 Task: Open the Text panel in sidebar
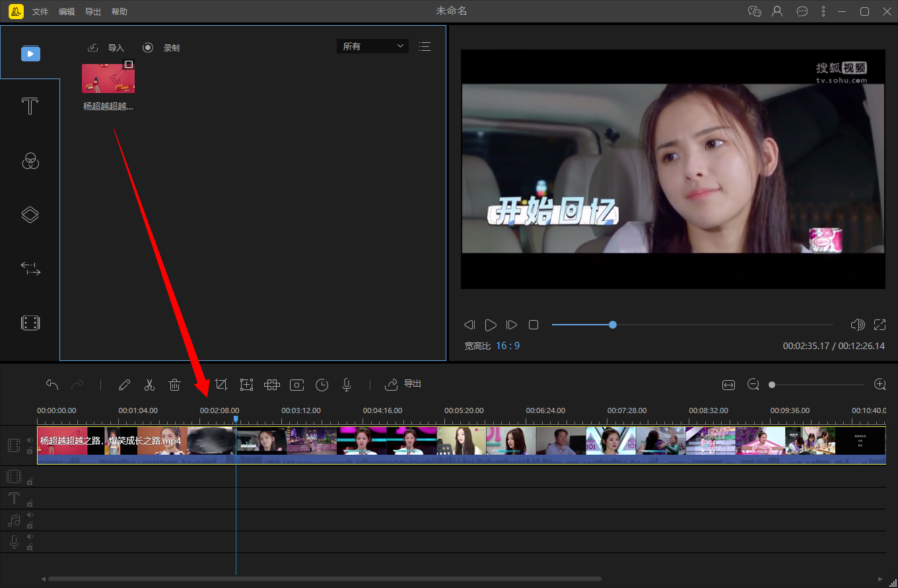tap(30, 106)
